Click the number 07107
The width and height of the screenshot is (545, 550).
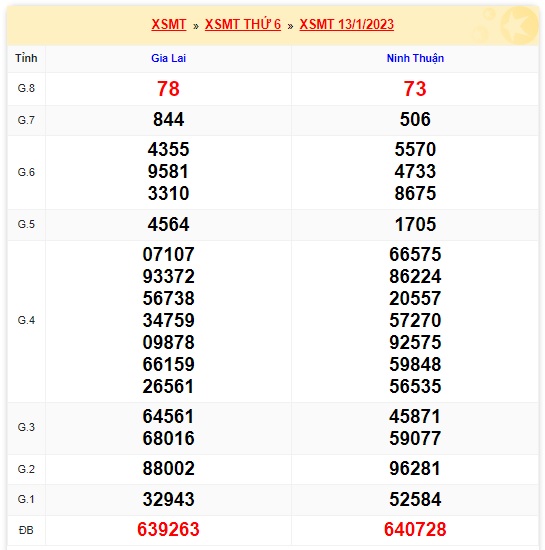168,255
